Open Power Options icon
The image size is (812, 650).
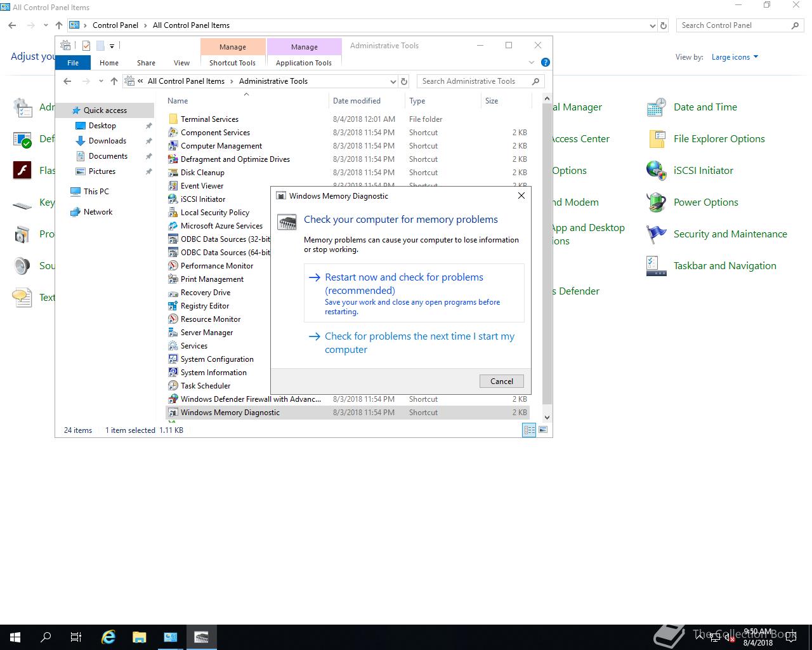[x=656, y=202]
